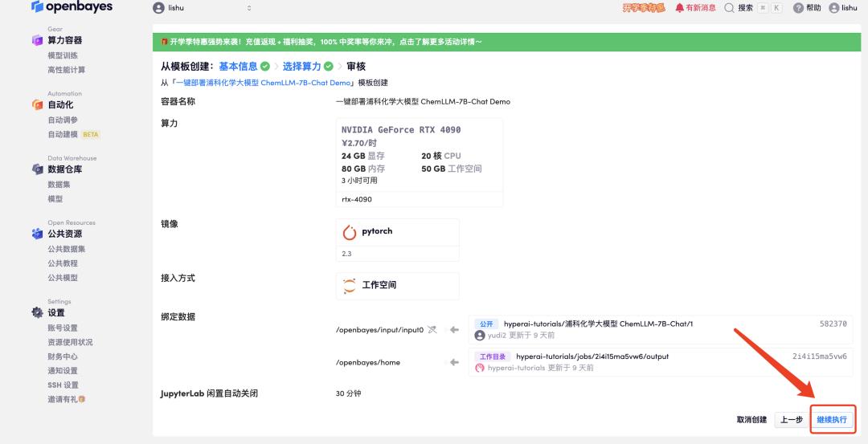This screenshot has width=868, height=444.
Task: Click hyperai-tutorials/jobs/2i4i15ma5vw6/output row
Action: (661, 362)
